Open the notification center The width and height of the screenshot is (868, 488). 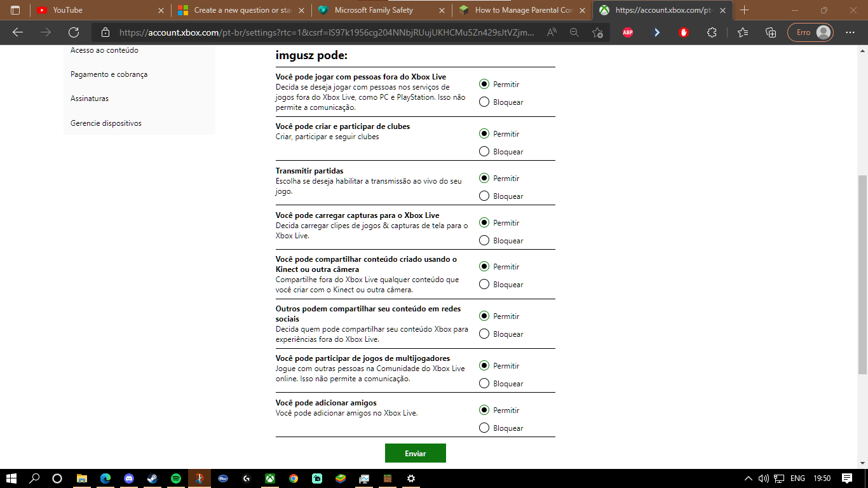point(847,478)
